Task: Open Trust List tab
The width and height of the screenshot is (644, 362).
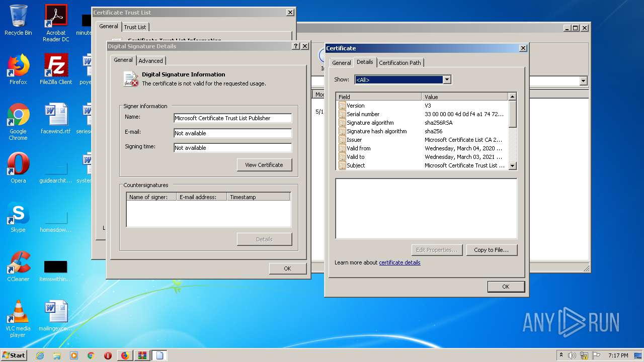Action: 135,27
